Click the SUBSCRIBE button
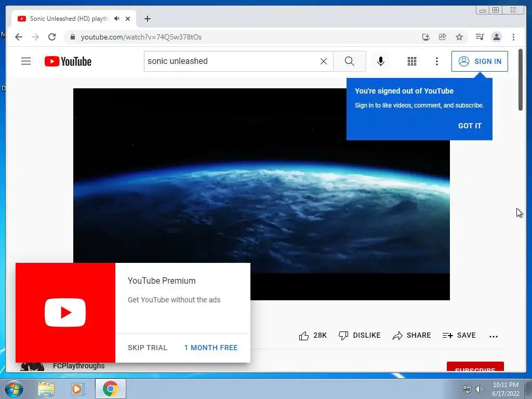 (475, 367)
